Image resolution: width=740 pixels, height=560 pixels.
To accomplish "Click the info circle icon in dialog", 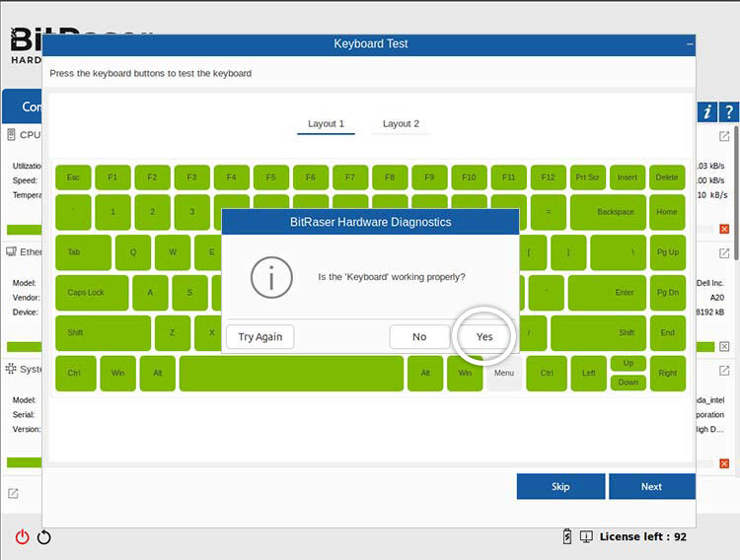I will 271,277.
